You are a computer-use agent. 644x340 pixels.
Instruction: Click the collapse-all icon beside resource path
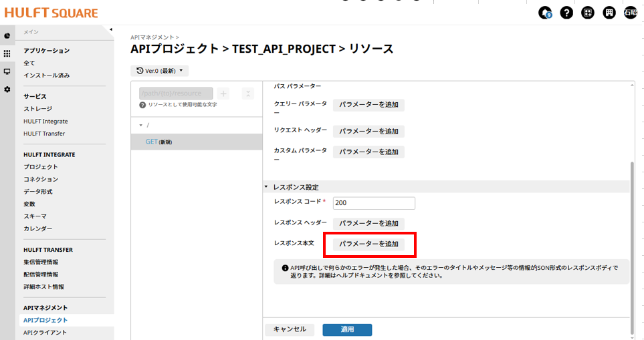248,94
